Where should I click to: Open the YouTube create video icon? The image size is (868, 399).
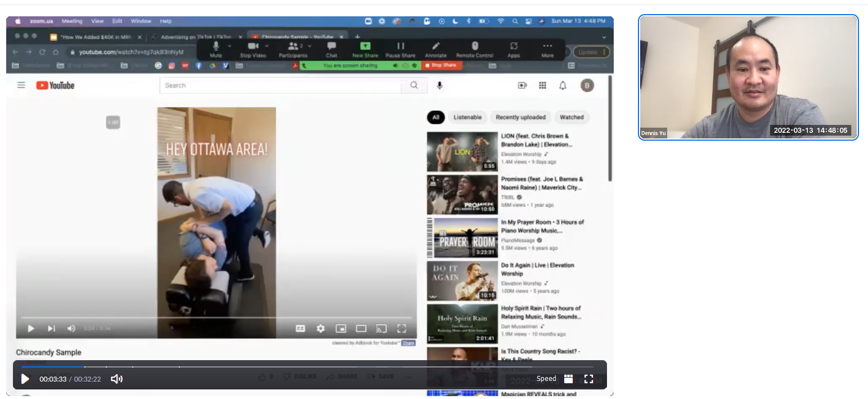[x=523, y=86]
